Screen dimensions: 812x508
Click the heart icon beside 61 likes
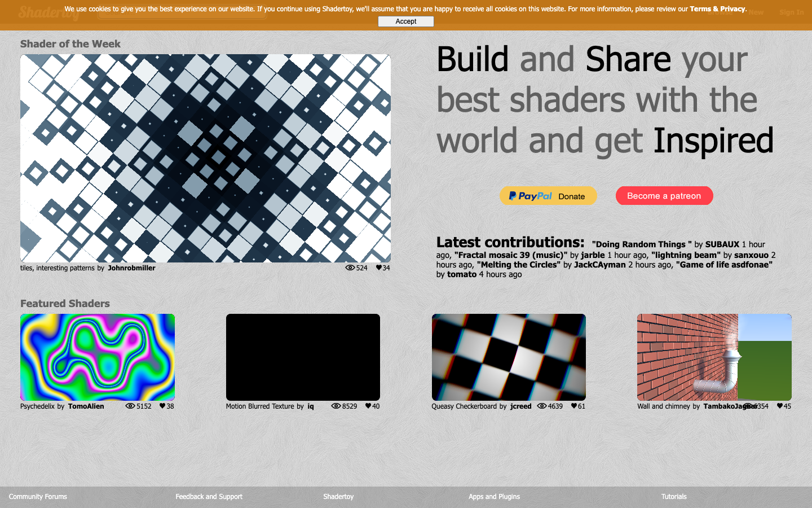pyautogui.click(x=574, y=406)
